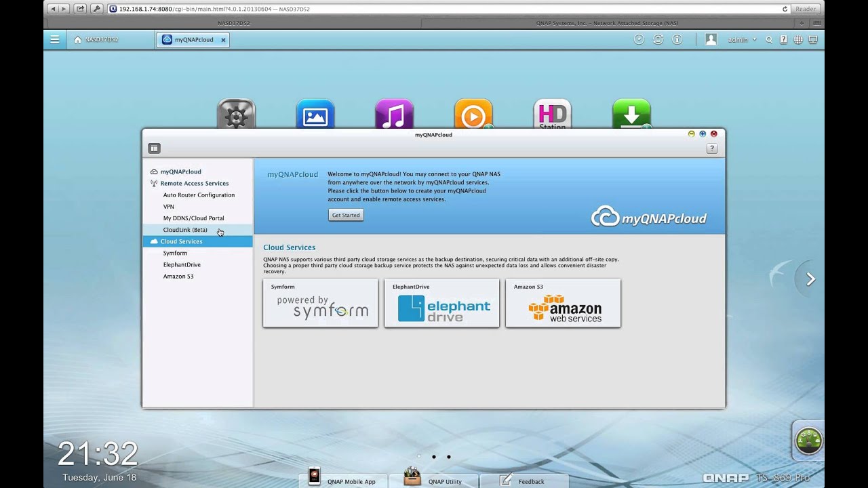Screen dimensions: 868x488
Task: Open the language globe icon
Action: pyautogui.click(x=798, y=40)
